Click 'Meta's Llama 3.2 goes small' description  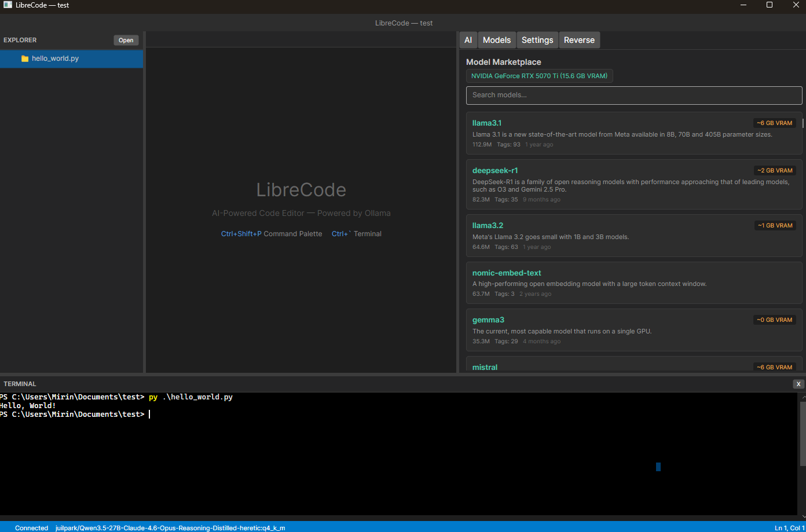551,237
